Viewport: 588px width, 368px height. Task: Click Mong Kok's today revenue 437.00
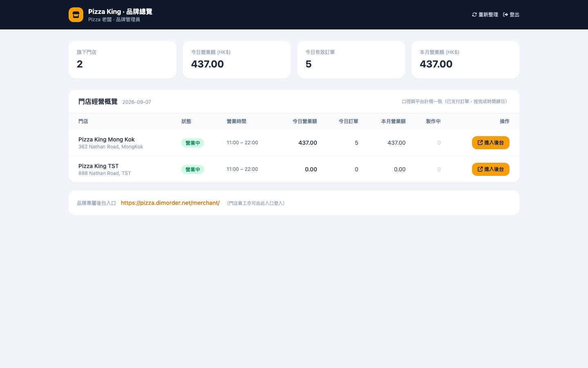pos(308,143)
